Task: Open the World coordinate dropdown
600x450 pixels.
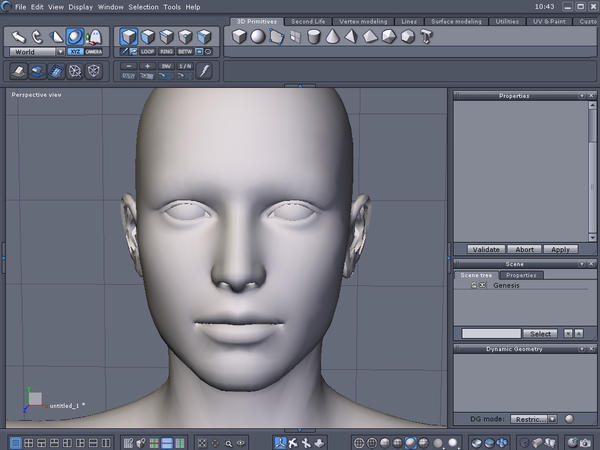Action: (35, 51)
